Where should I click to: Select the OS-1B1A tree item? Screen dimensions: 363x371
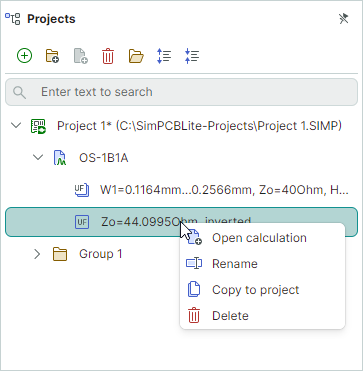click(103, 158)
